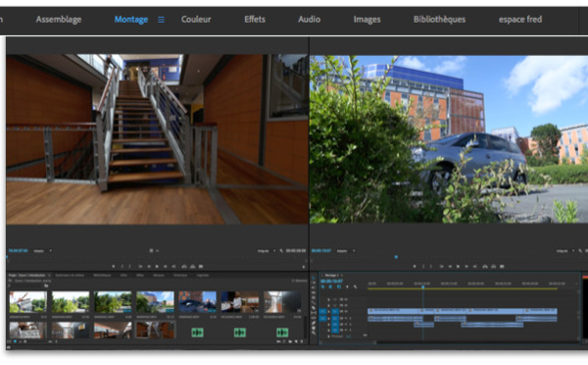Switch to the Assemblage workspace
Image resolution: width=588 pixels, height=365 pixels.
(x=59, y=20)
